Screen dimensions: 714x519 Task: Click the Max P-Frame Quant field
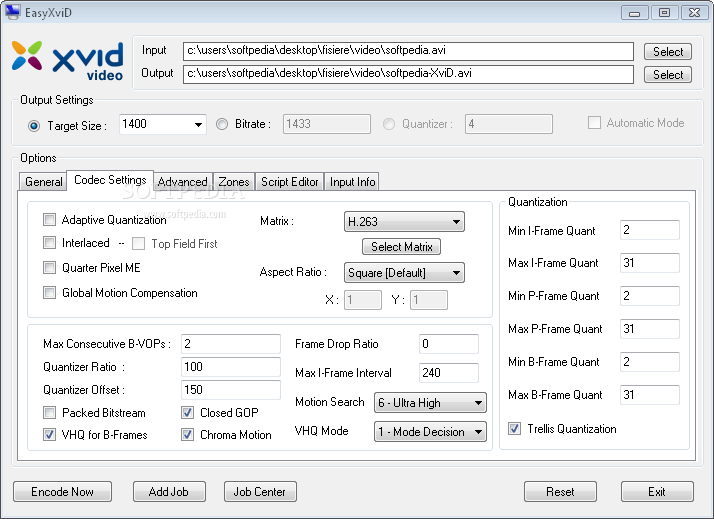click(650, 329)
